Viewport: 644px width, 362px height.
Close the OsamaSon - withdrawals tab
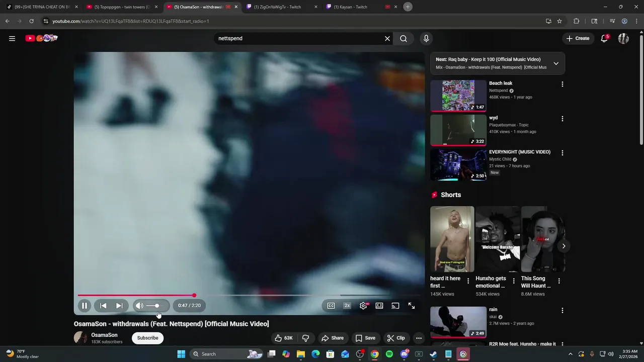pos(236,7)
